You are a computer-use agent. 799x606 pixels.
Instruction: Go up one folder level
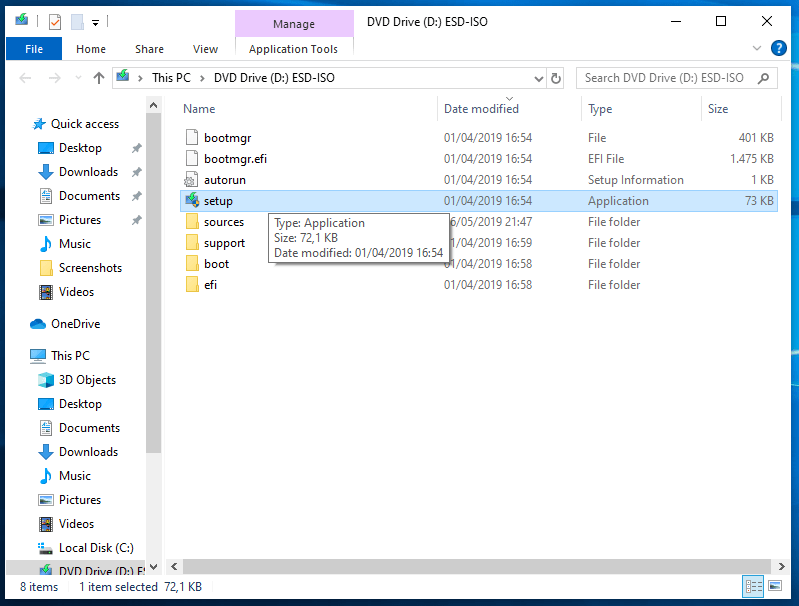99,78
